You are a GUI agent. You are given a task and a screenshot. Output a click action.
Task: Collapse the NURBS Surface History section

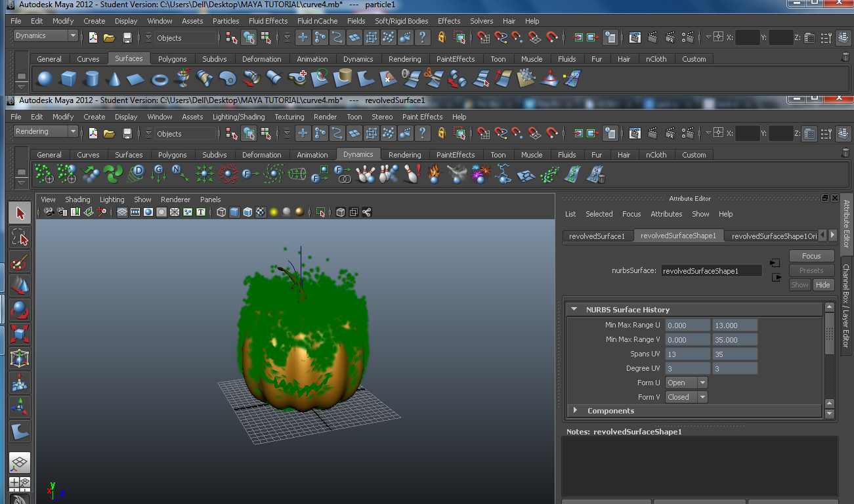(574, 309)
